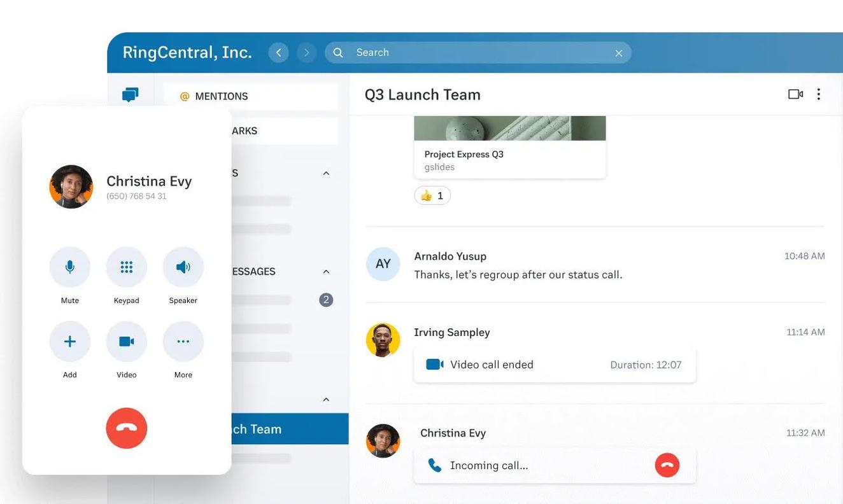Screen dimensions: 843x504
Task: Select the Launch Team conversation in sidebar
Action: tap(290, 429)
